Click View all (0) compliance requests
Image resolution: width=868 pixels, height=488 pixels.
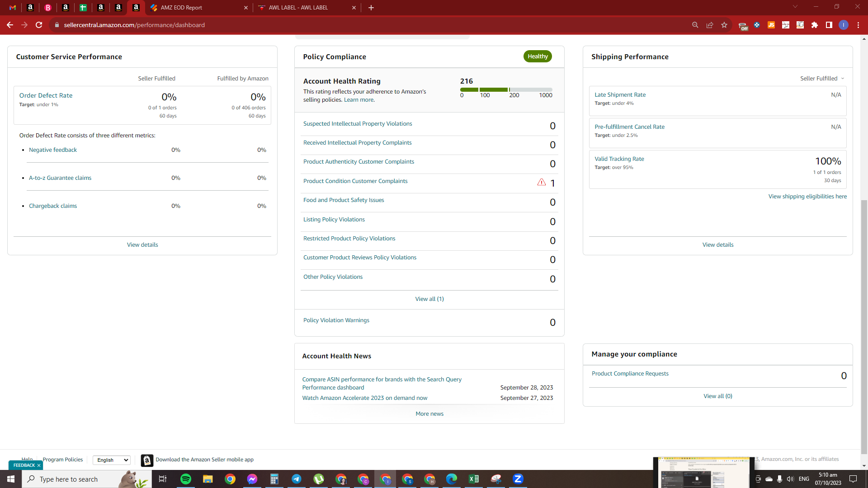[718, 396]
